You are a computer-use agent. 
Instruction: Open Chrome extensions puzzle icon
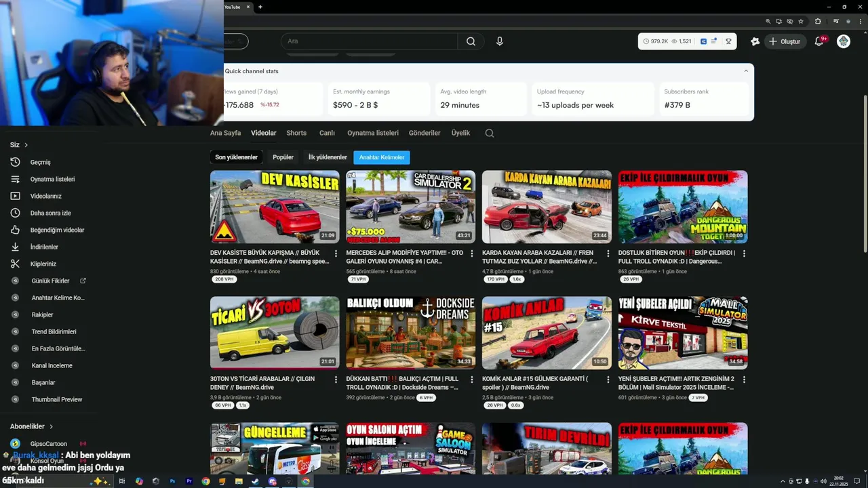(x=818, y=21)
